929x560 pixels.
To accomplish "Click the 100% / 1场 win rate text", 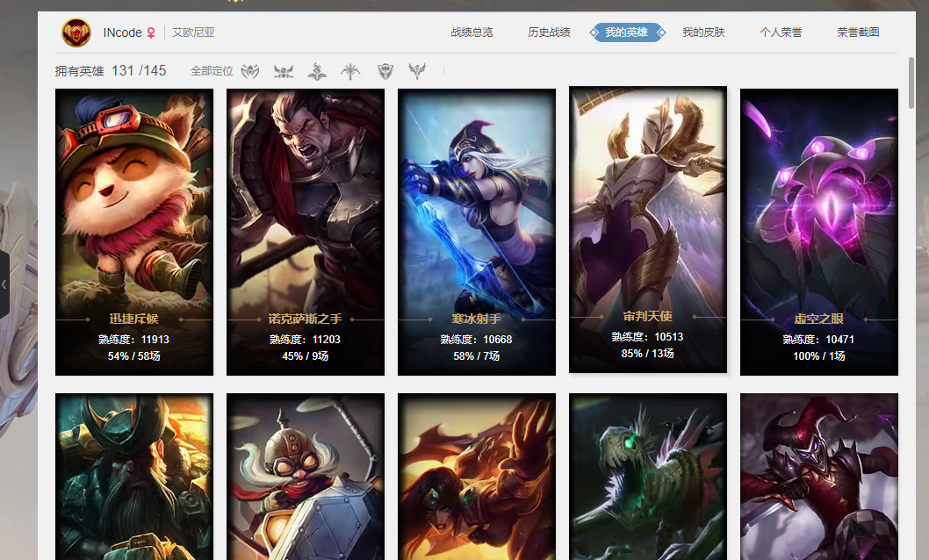I will click(x=818, y=356).
